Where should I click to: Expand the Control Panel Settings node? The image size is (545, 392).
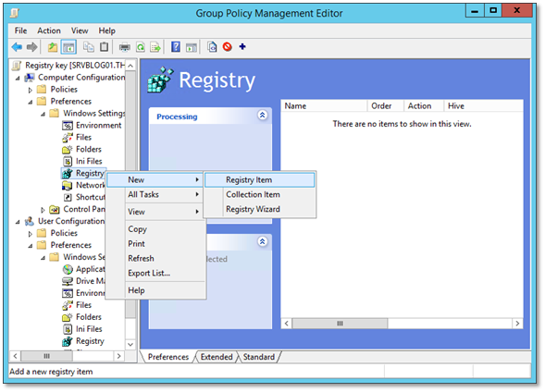(43, 210)
